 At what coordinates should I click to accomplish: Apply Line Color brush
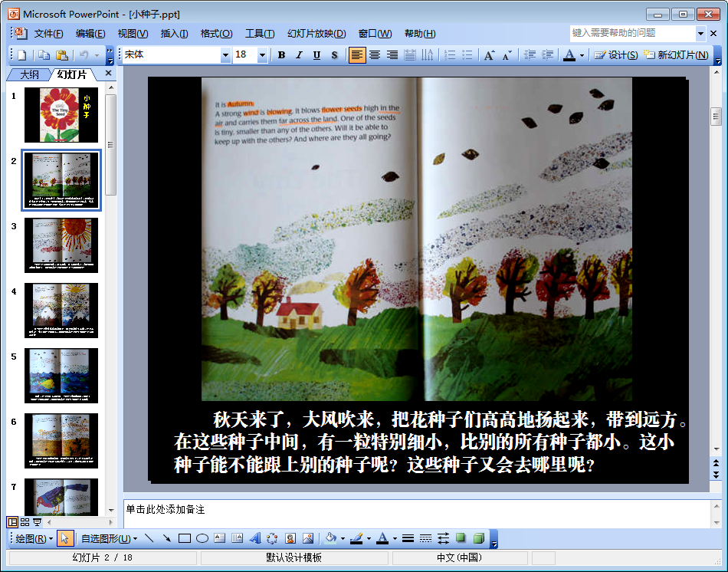(x=356, y=538)
